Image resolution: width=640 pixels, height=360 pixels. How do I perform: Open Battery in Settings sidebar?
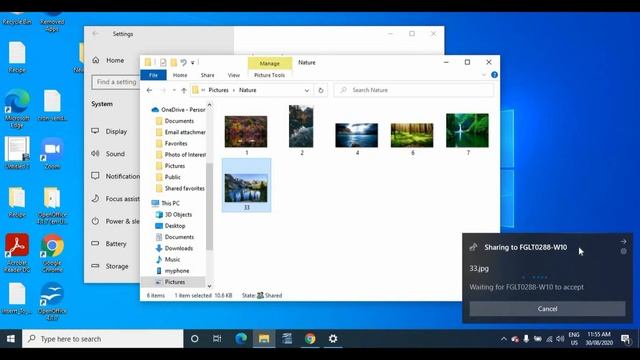(109, 244)
